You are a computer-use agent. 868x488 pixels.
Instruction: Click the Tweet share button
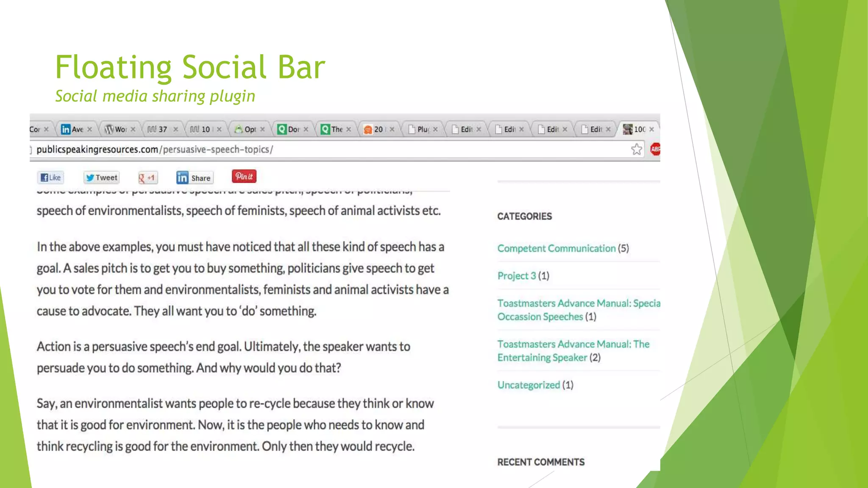[102, 177]
